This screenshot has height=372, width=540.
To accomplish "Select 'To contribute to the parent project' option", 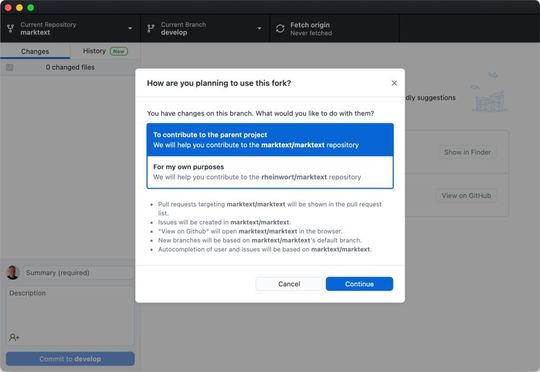I will click(x=270, y=140).
